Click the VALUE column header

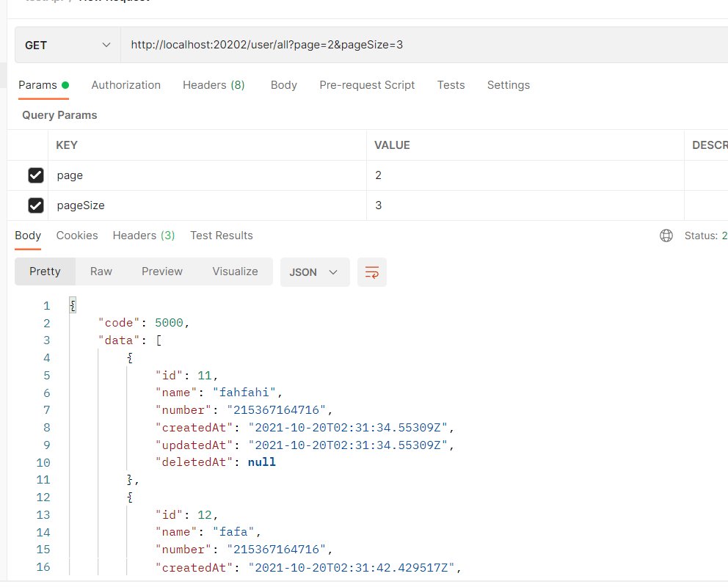click(392, 145)
